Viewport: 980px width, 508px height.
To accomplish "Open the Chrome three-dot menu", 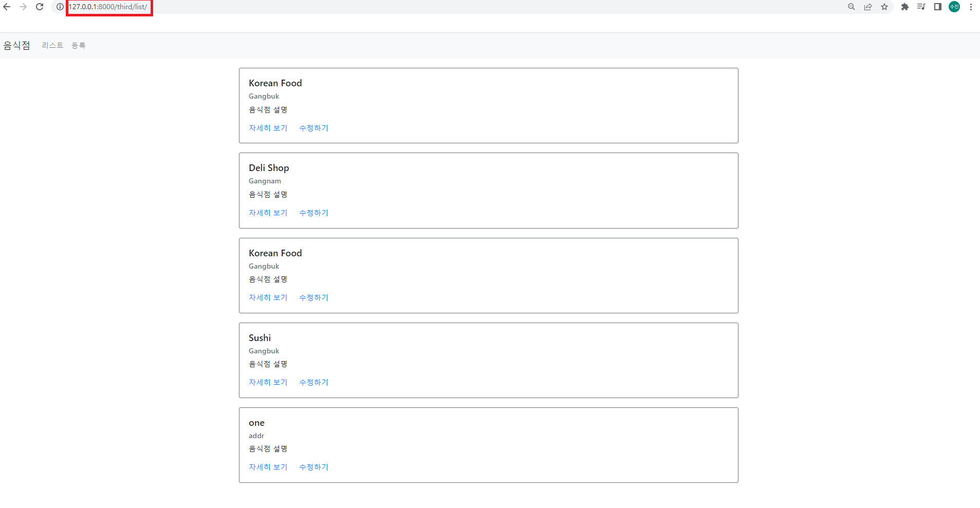I will click(x=971, y=7).
